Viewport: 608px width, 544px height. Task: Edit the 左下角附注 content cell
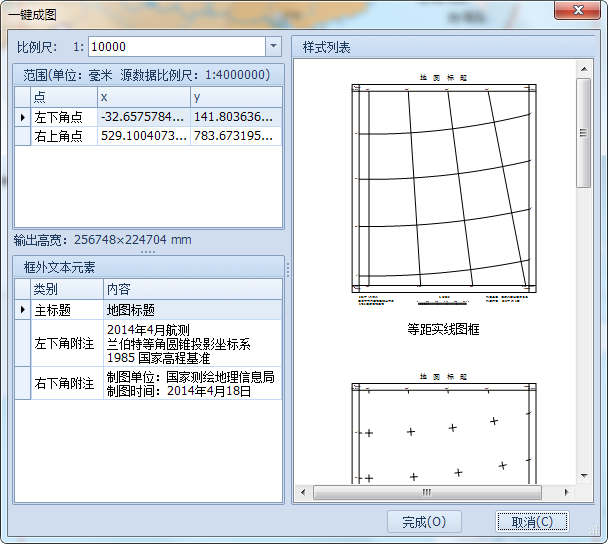[x=192, y=343]
